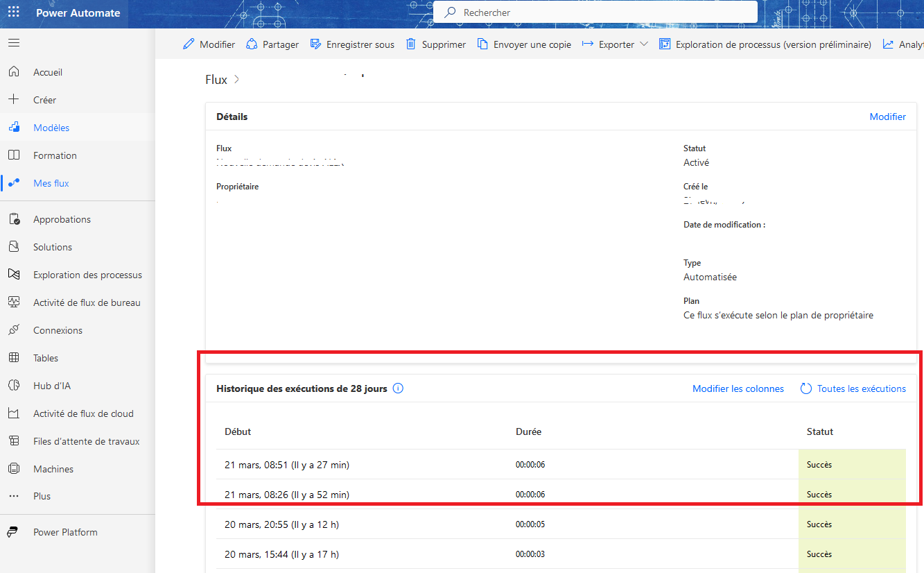Screen dimensions: 924x573
Task: Click the Activité de flux de bureau icon
Action: pos(14,302)
